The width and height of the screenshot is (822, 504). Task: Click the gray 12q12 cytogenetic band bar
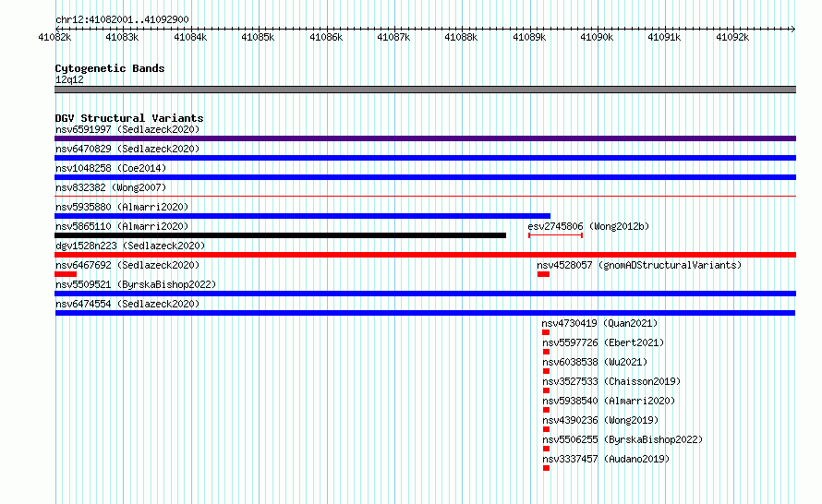(x=425, y=90)
